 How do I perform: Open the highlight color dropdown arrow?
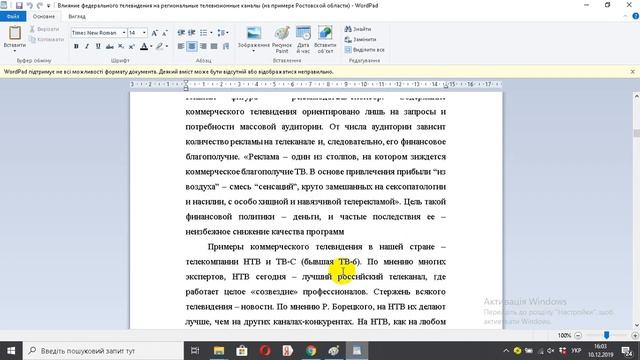(x=167, y=47)
